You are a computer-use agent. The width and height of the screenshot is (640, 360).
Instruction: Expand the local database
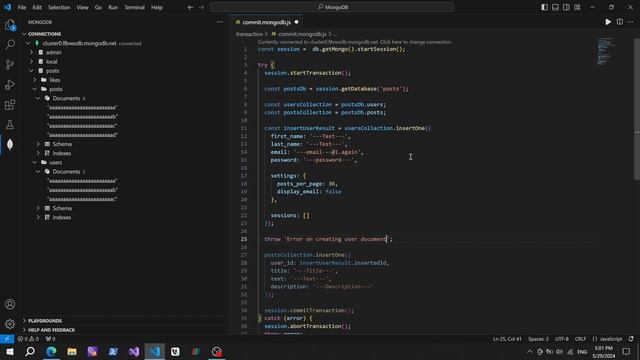click(51, 62)
